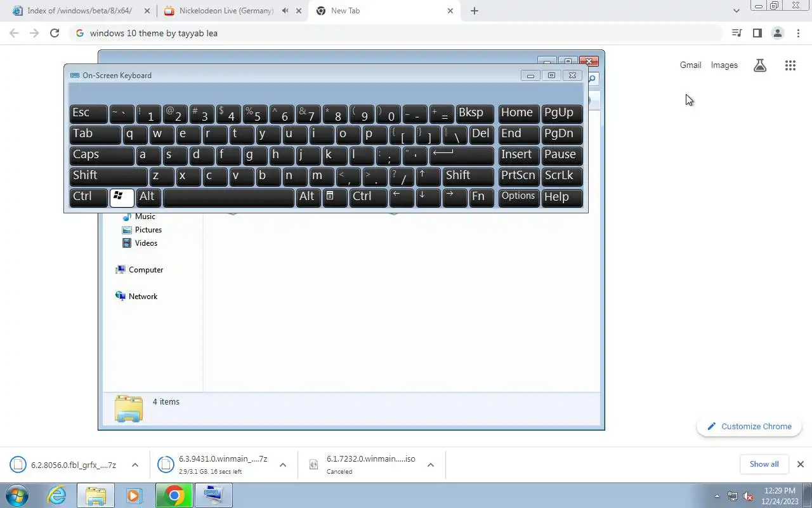Viewport: 812px width, 508px height.
Task: Open media control icon in Chrome toolbar
Action: 737,33
